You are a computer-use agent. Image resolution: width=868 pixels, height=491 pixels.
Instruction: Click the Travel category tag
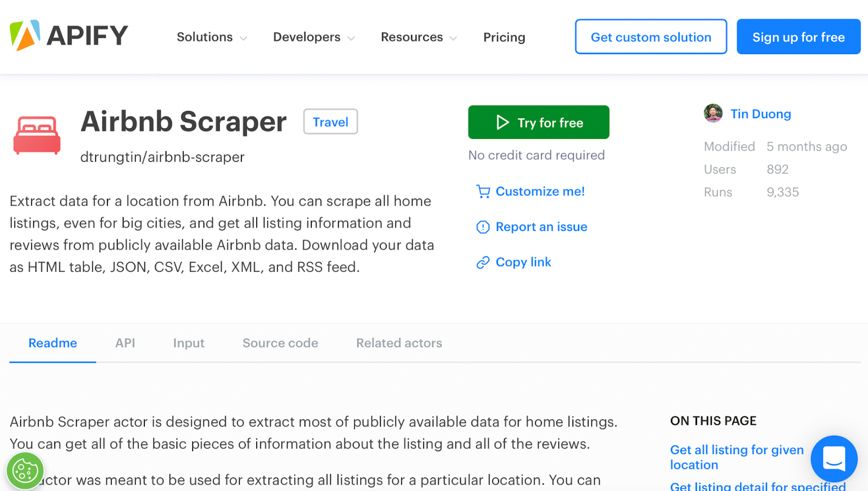coord(330,122)
